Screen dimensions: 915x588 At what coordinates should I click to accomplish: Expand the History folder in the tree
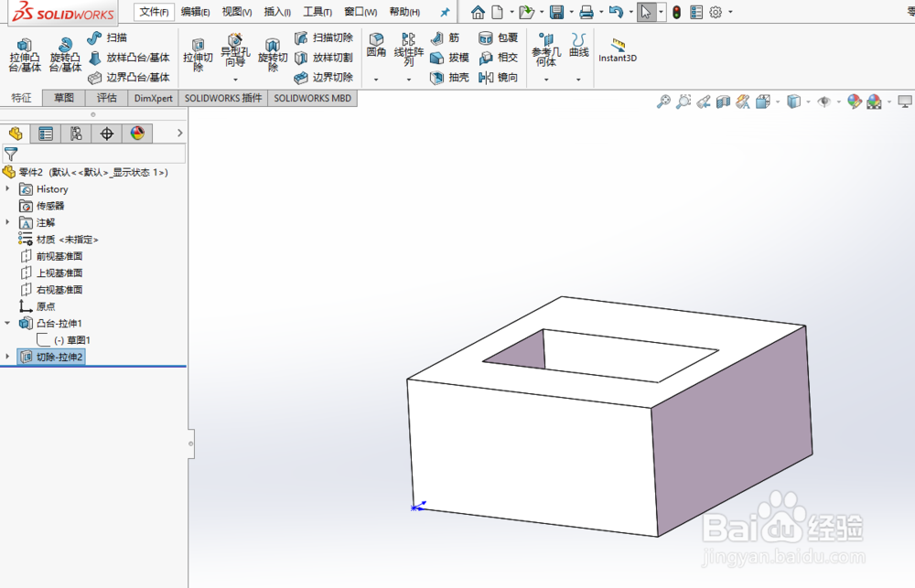[8, 188]
